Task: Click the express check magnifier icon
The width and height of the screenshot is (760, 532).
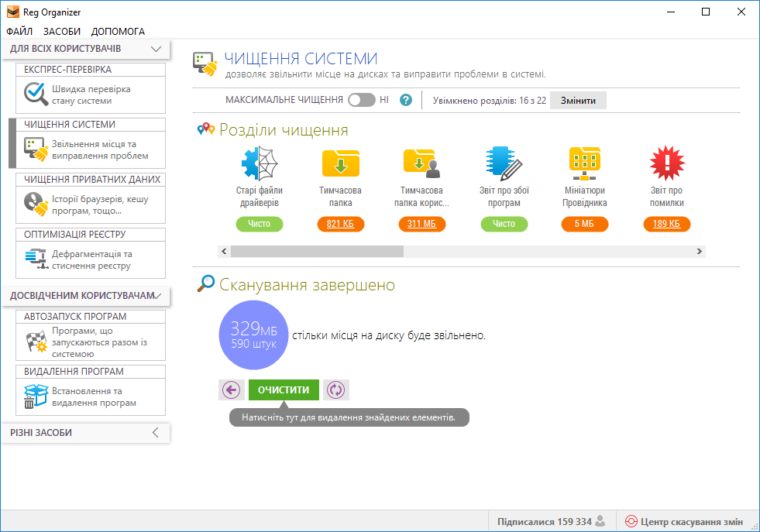Action: [36, 94]
